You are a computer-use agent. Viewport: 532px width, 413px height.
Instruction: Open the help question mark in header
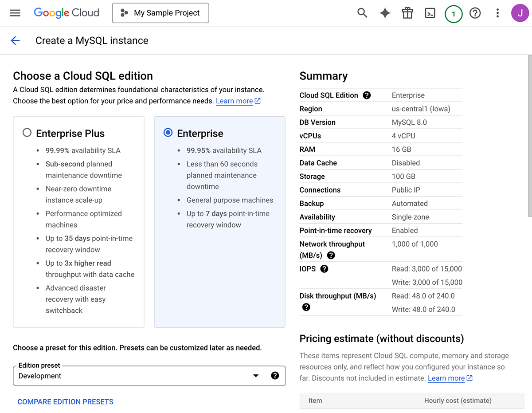pos(475,13)
